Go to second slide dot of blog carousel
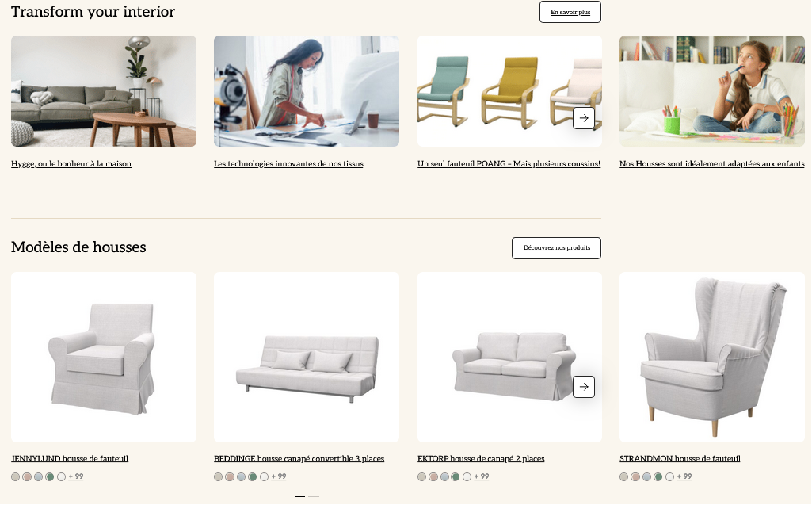812x505 pixels. (x=307, y=197)
